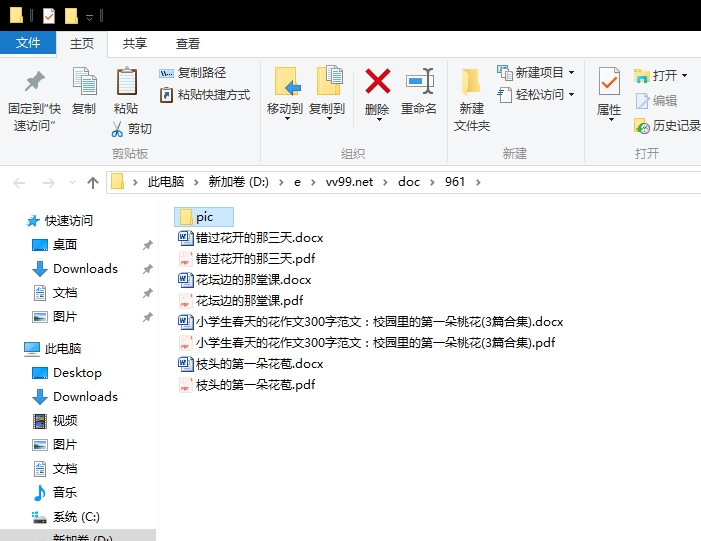The width and height of the screenshot is (701, 541).
Task: Select the pic folder
Action: (204, 217)
